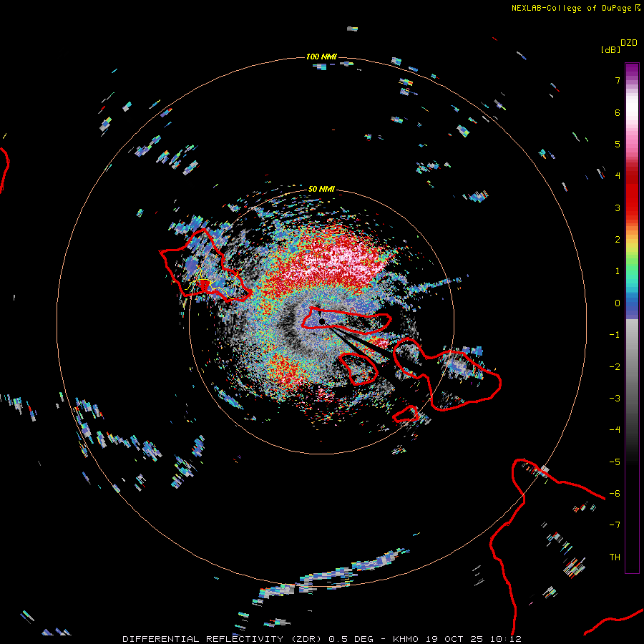Click the Differential Reflectivity KHMO caption

pos(322,639)
